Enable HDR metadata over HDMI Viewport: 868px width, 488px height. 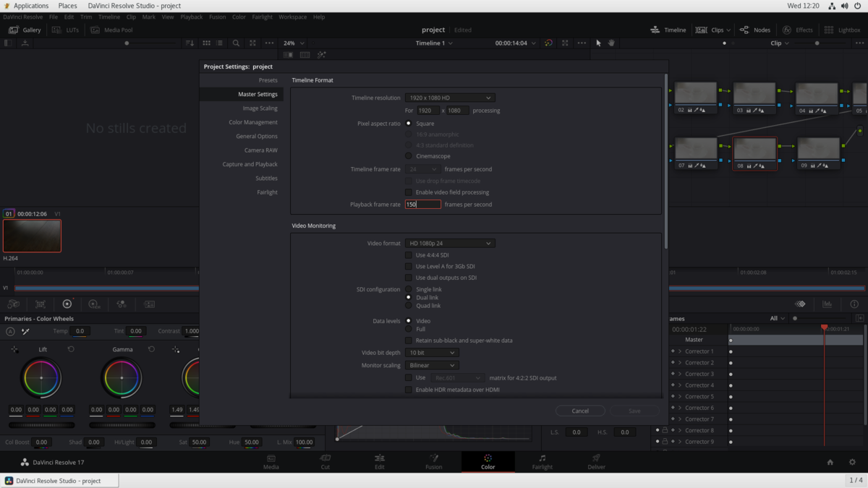click(409, 390)
